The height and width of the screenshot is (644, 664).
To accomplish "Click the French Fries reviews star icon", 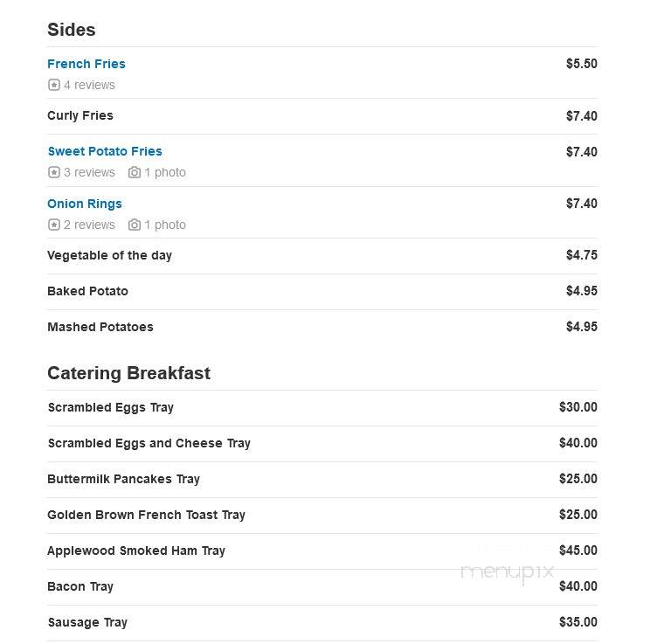I will pos(54,85).
